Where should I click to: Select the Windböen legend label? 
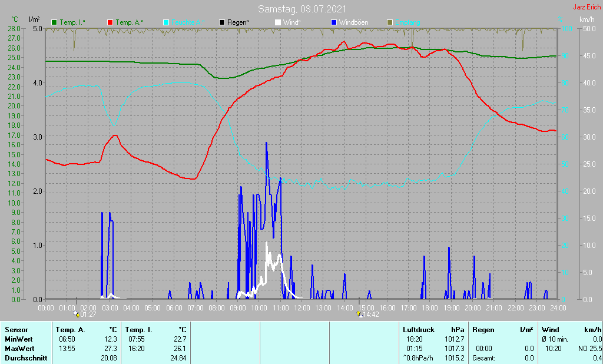point(353,22)
